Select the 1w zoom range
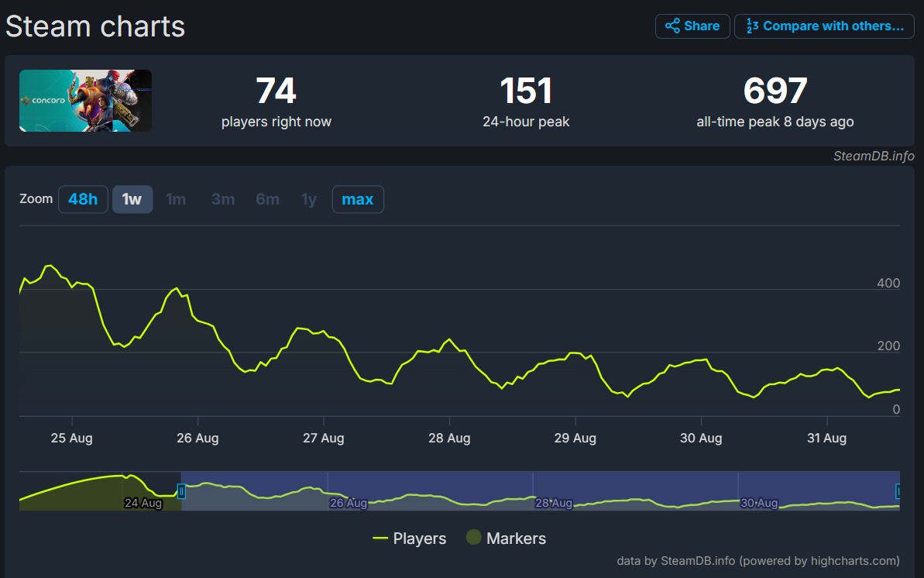This screenshot has height=578, width=924. 132,199
